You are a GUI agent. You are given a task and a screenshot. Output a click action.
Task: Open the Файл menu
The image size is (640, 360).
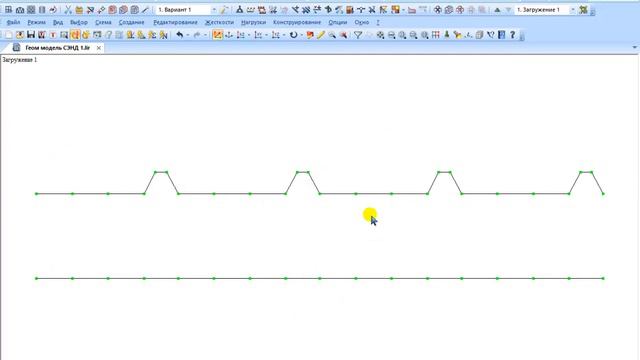pyautogui.click(x=13, y=22)
